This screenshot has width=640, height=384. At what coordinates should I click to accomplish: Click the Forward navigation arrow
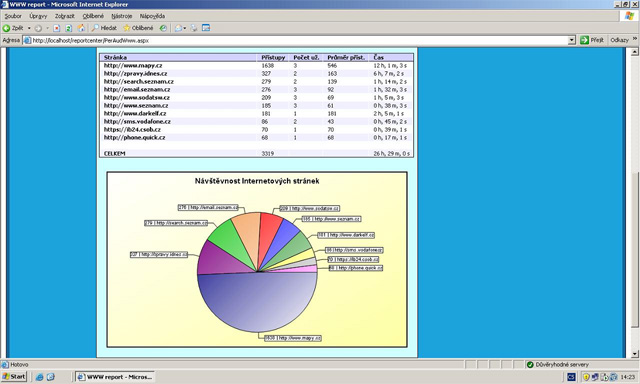(38, 28)
